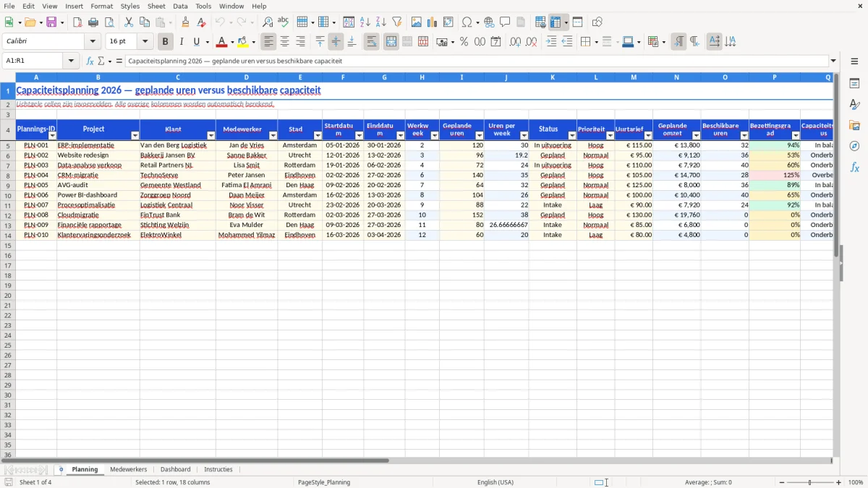The height and width of the screenshot is (488, 868).
Task: Click zoom percentage 100% label
Action: click(856, 482)
